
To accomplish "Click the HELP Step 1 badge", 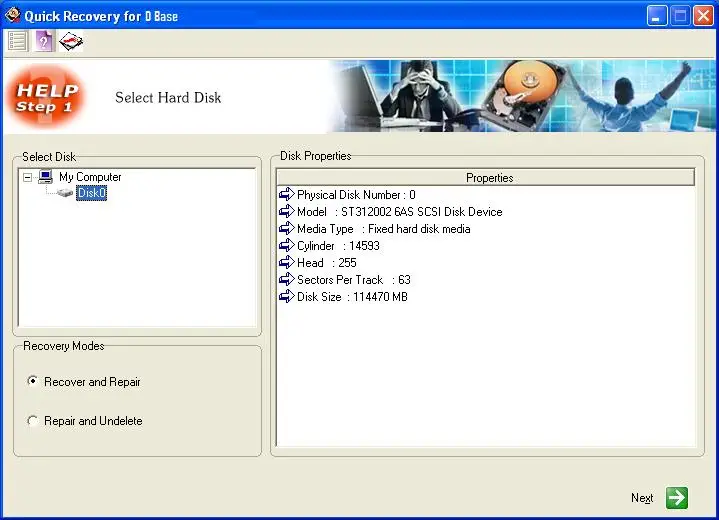I will (x=46, y=97).
